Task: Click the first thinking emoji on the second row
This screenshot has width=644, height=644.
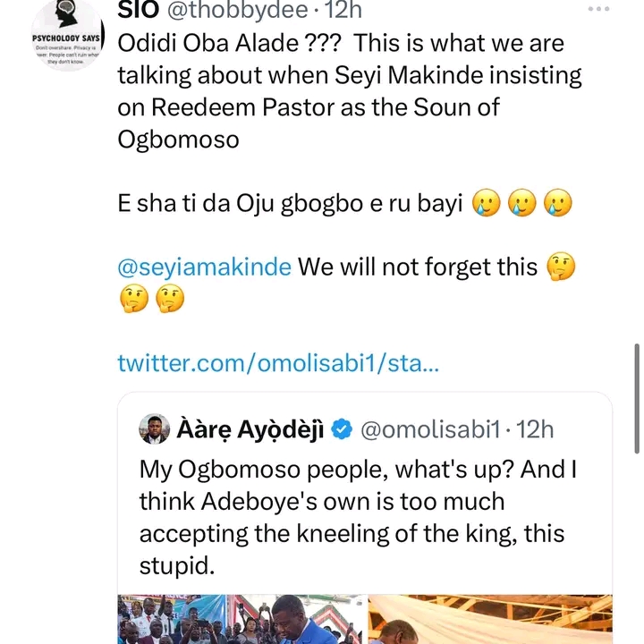Action: click(133, 301)
